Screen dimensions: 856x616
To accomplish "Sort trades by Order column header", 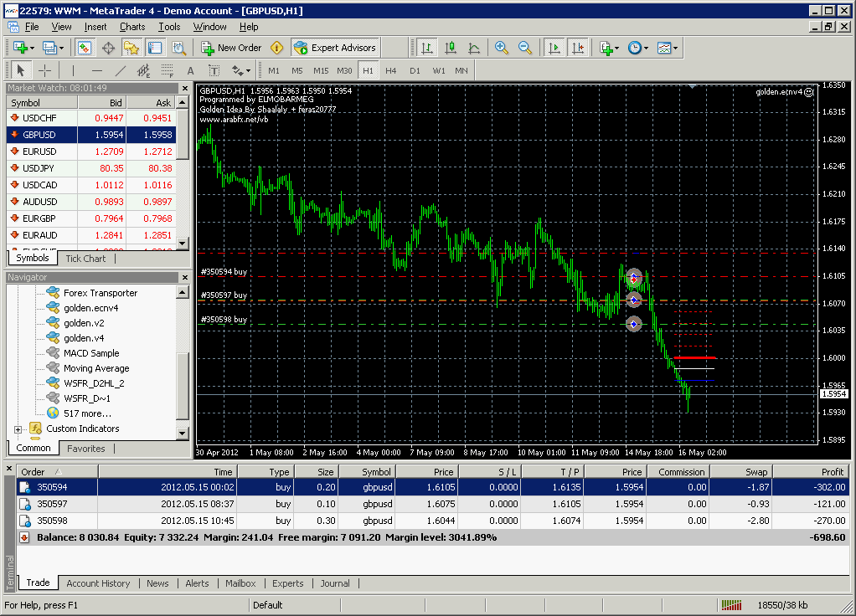I will click(57, 472).
